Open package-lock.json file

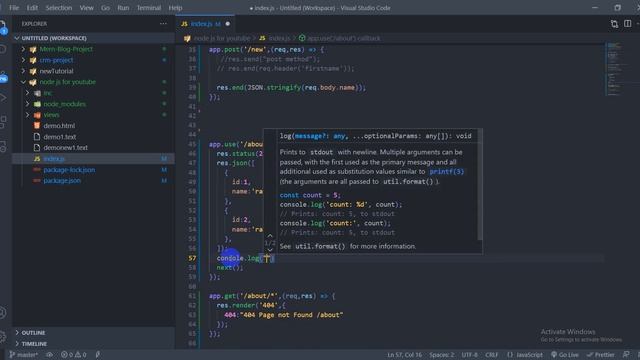point(69,170)
